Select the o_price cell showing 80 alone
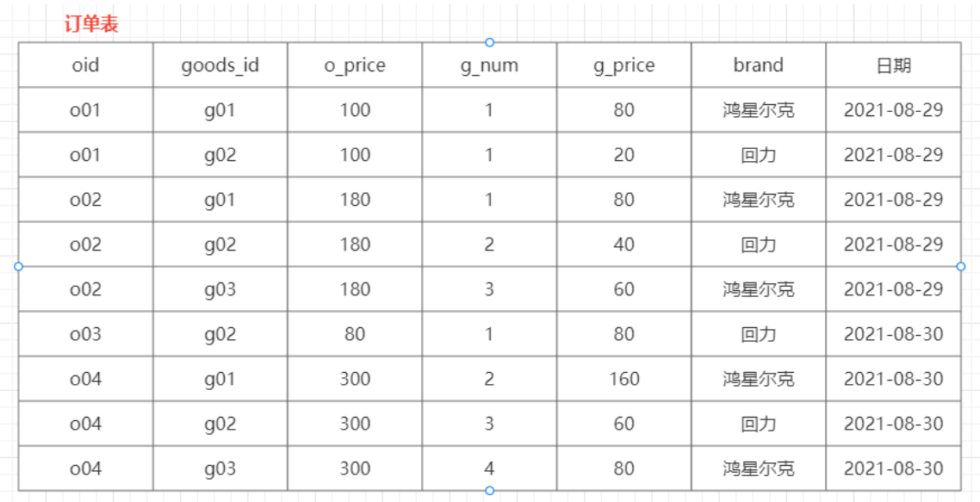The width and height of the screenshot is (980, 502). (355, 334)
